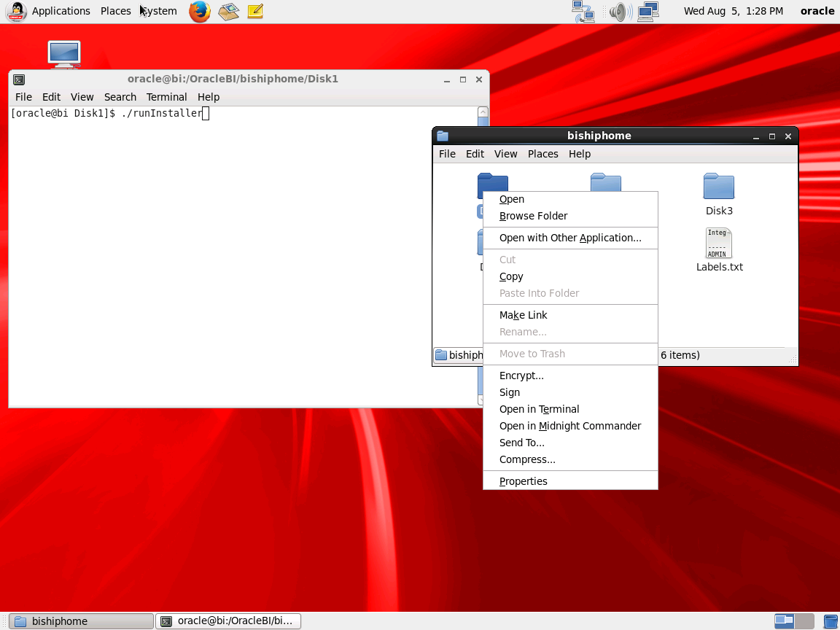840x630 pixels.
Task: Click the bishiphome window resize grip
Action: 793,360
